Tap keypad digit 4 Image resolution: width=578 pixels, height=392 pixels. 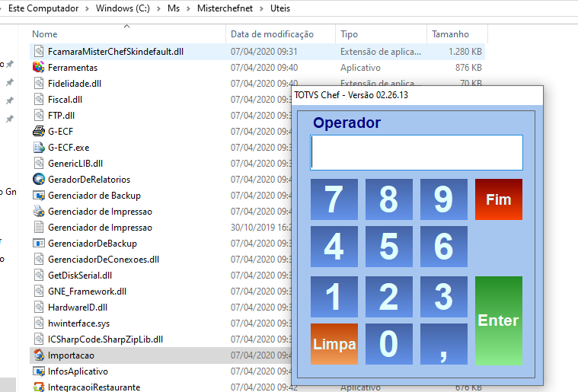point(334,247)
